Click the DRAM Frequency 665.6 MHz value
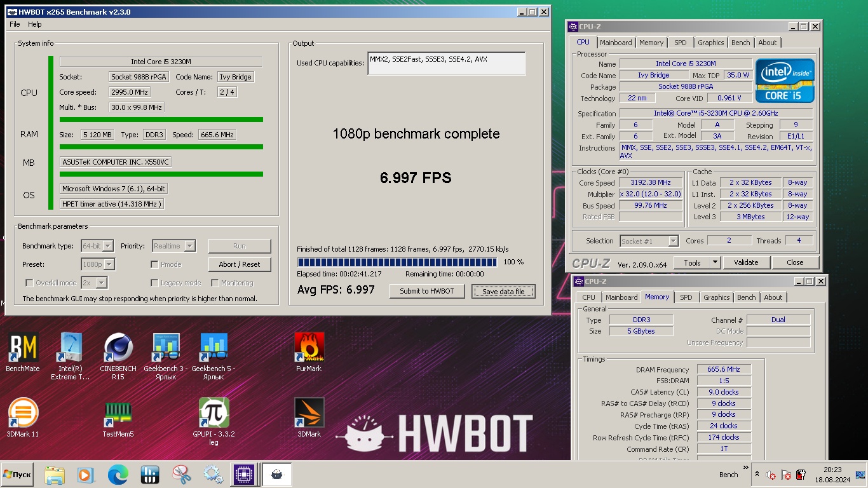This screenshot has height=488, width=868. (724, 370)
